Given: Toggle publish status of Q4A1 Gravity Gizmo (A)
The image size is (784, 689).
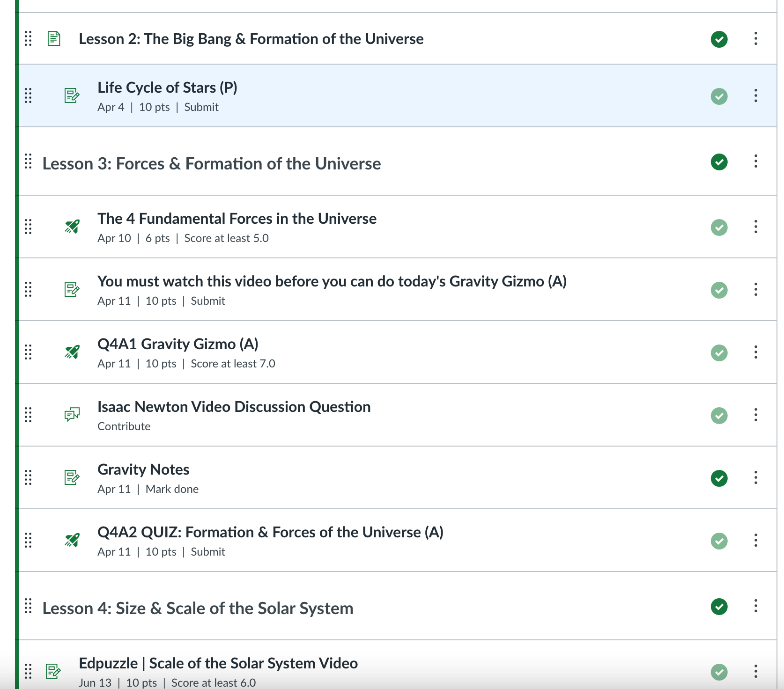Looking at the screenshot, I should pos(719,353).
